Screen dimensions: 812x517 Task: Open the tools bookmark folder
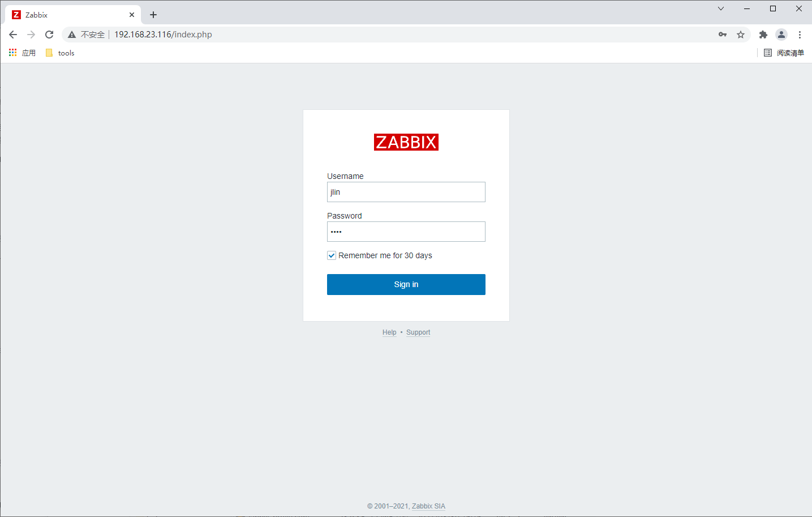point(60,53)
